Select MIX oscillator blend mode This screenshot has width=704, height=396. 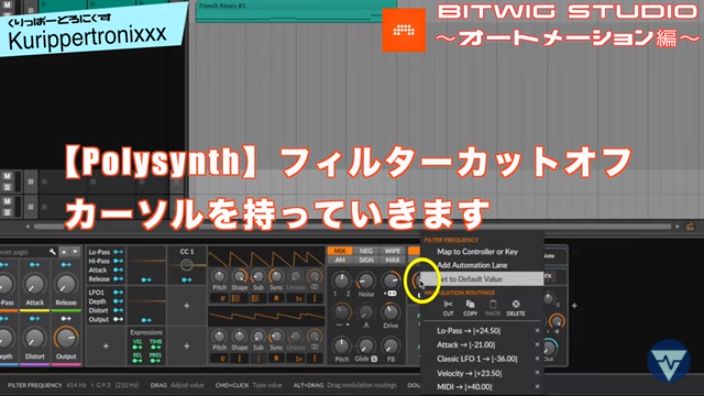pos(340,251)
